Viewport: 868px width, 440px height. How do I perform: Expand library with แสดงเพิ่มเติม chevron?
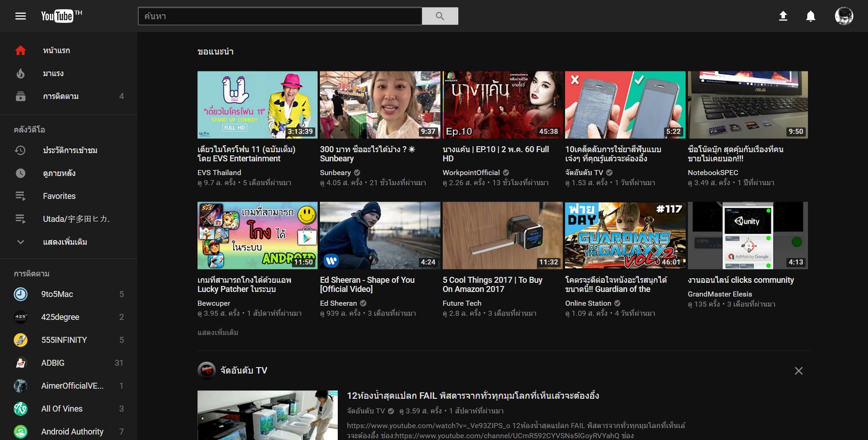click(x=21, y=242)
